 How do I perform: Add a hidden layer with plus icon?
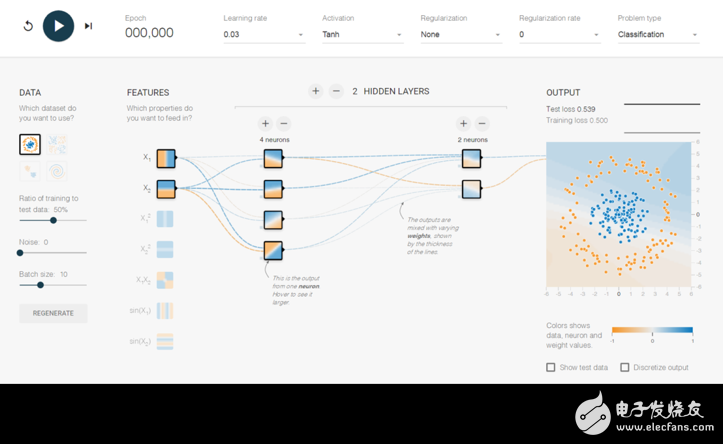pos(315,91)
